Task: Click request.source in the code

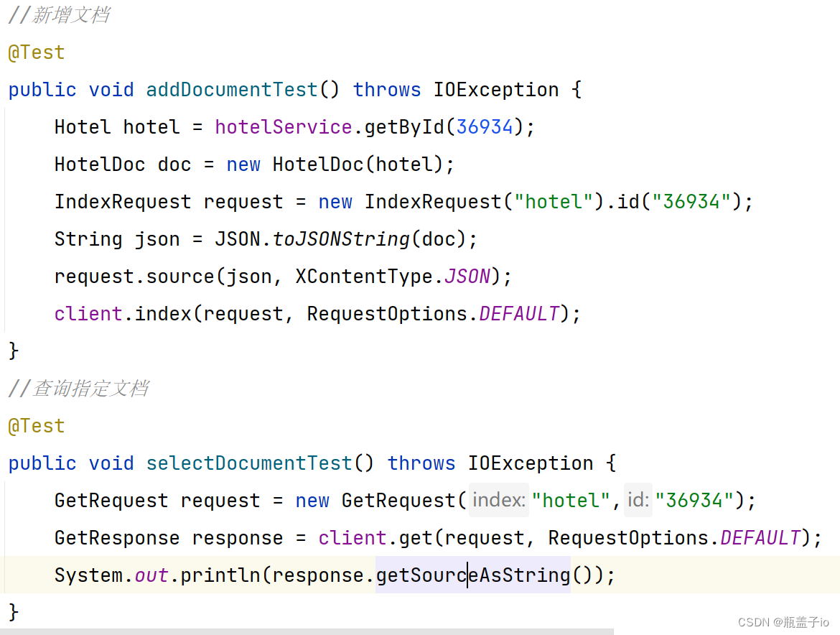Action: coord(134,277)
